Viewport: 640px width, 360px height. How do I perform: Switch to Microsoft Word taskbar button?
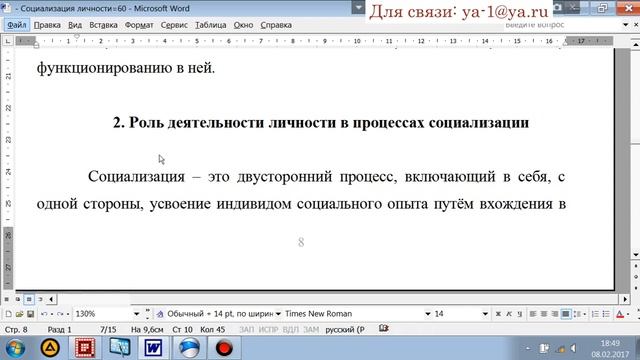pyautogui.click(x=153, y=348)
